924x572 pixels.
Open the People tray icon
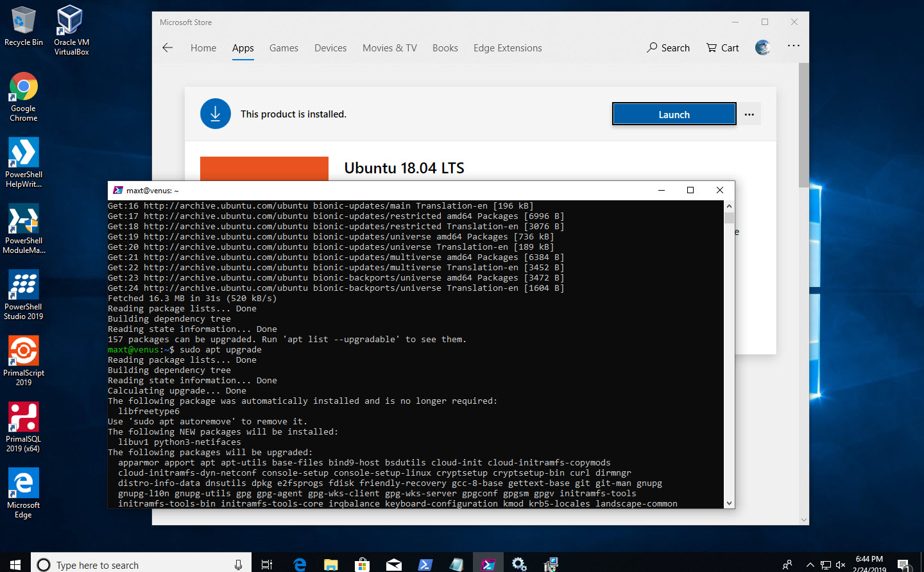click(787, 564)
